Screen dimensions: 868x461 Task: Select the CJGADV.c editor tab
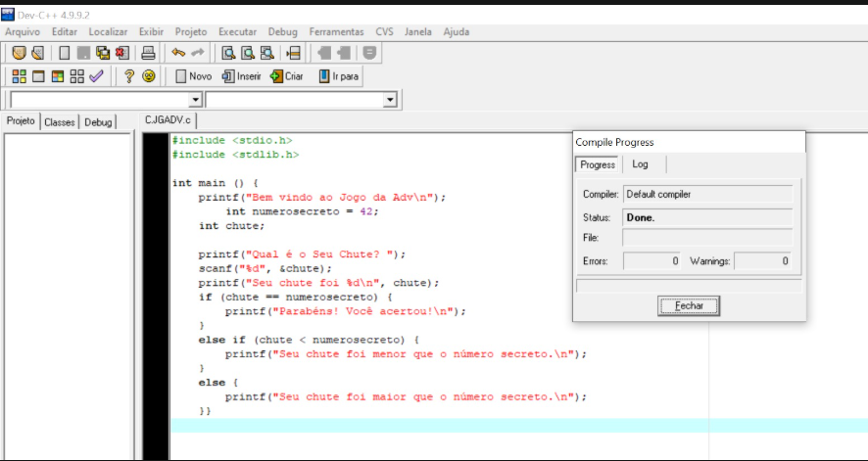click(x=168, y=120)
